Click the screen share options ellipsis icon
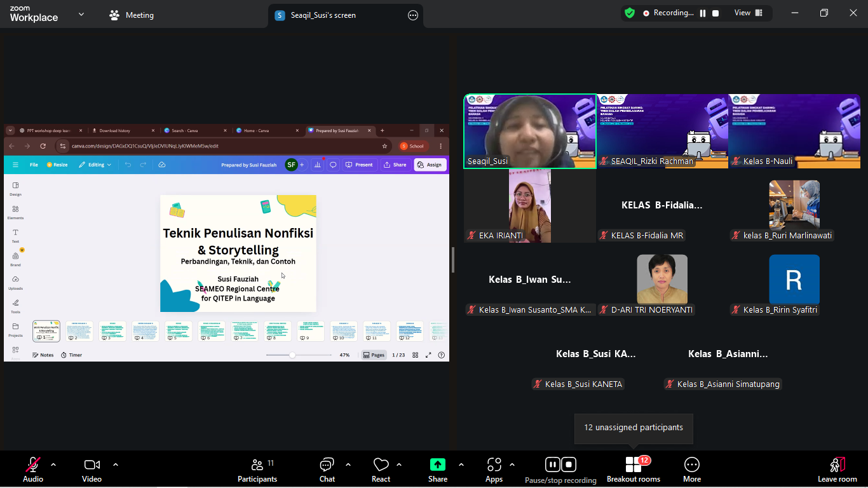 coord(413,15)
